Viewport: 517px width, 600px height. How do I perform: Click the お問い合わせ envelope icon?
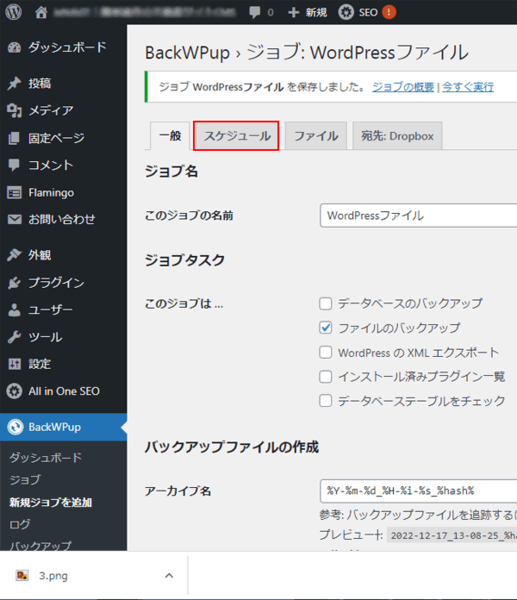pos(15,219)
